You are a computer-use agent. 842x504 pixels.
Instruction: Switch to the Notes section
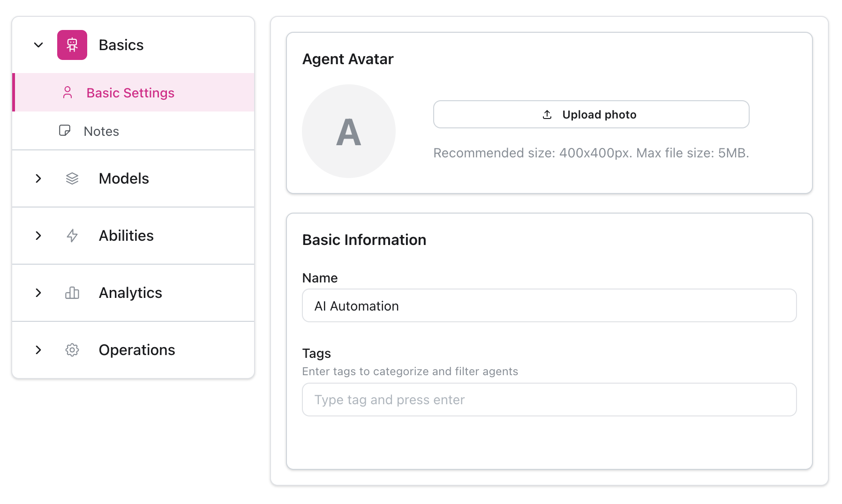[101, 131]
